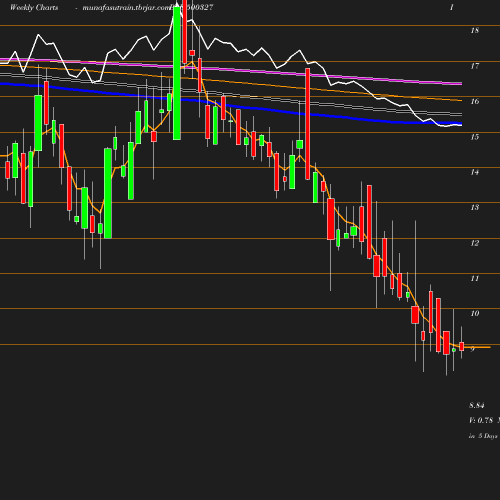Click the munafasutra website watermark text
500x500 pixels.
(x=126, y=8)
